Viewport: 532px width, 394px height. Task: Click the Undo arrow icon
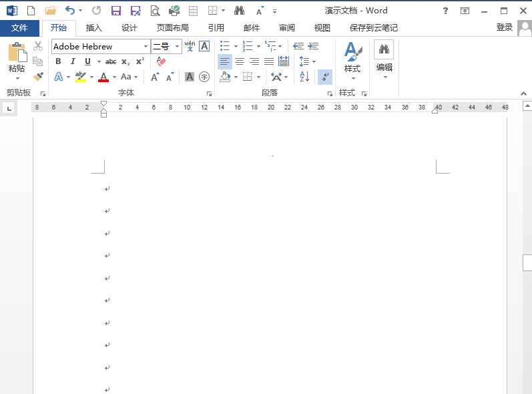point(70,11)
